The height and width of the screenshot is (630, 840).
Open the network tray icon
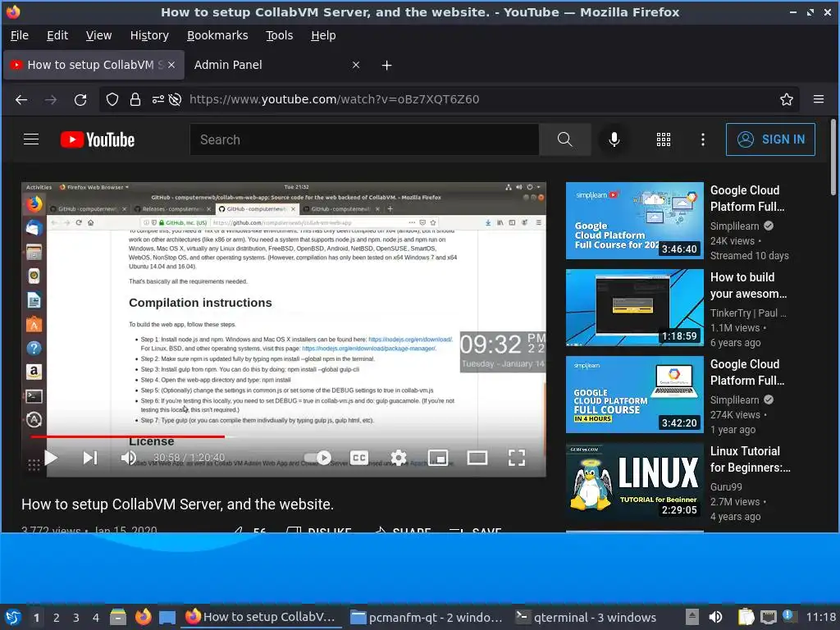click(x=769, y=617)
